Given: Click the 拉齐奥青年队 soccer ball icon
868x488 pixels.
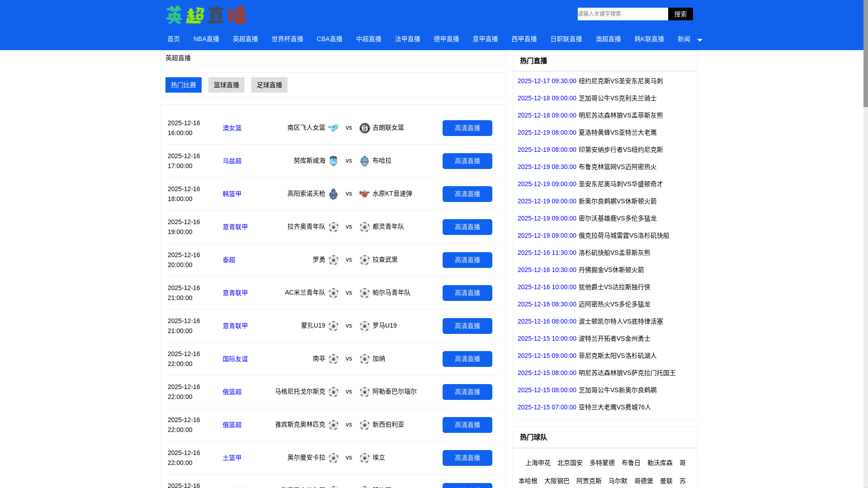Looking at the screenshot, I should point(333,227).
